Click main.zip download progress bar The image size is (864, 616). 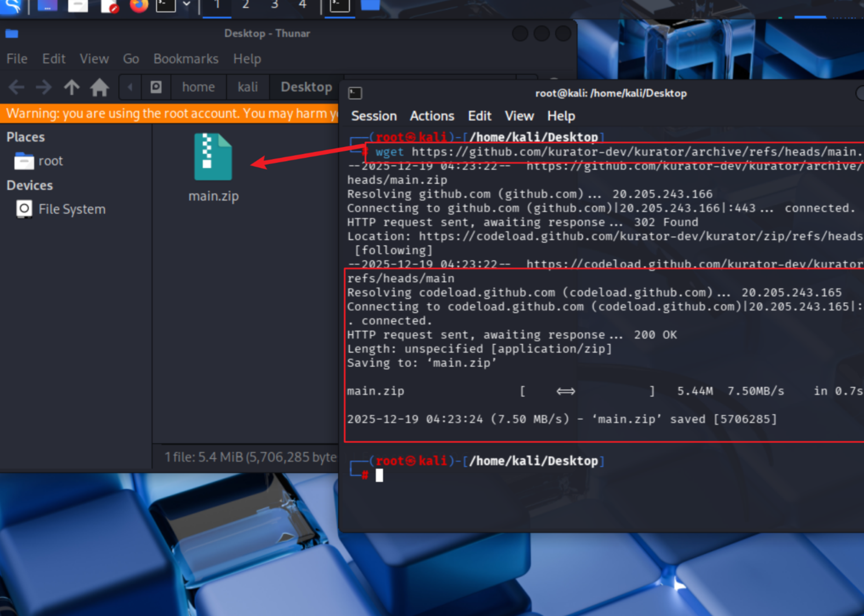click(x=587, y=391)
